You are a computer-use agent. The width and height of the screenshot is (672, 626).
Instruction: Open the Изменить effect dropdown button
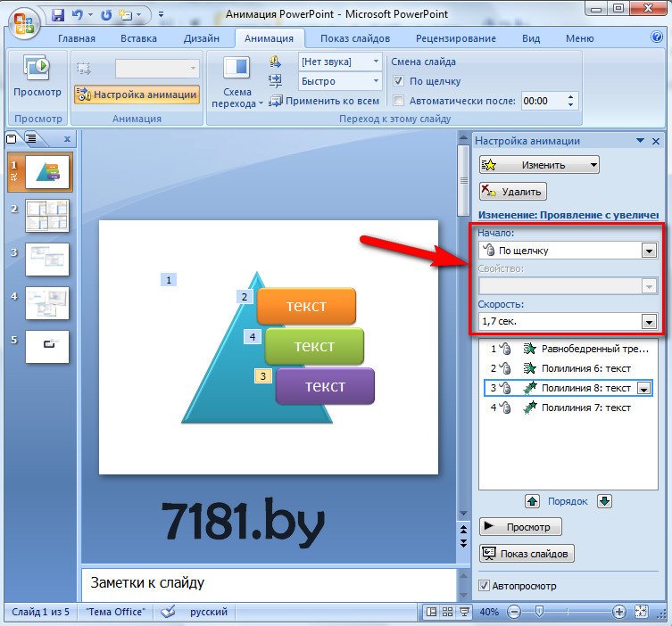[539, 165]
